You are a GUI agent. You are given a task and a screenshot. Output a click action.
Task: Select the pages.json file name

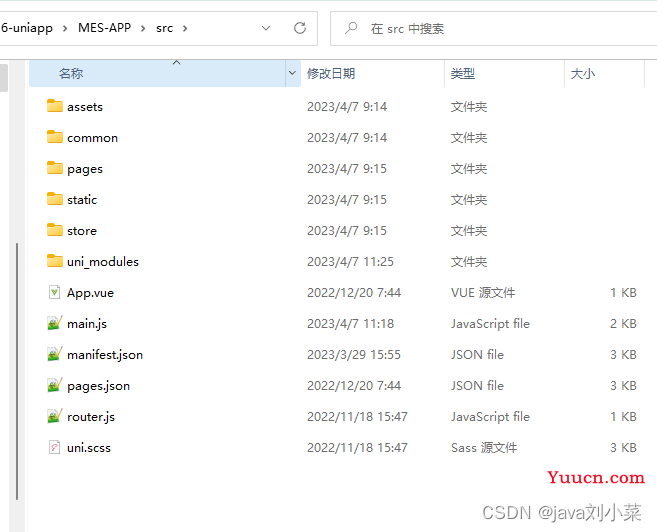coord(98,386)
